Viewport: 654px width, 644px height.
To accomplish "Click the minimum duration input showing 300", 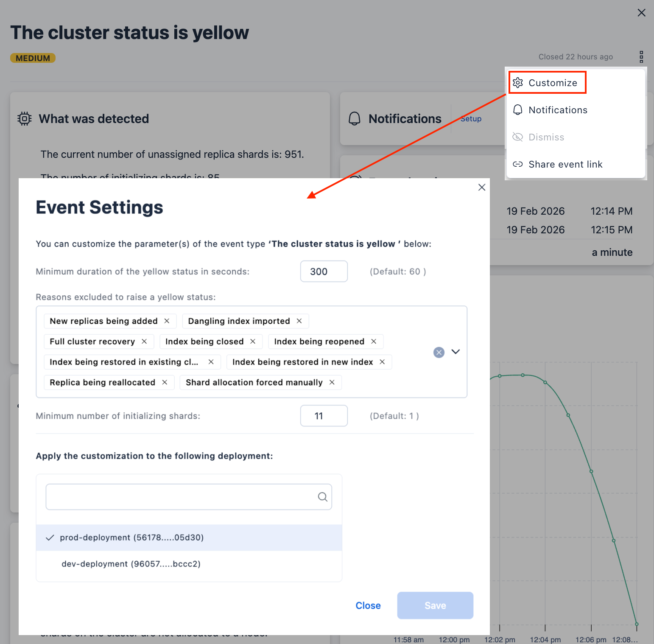I will [x=324, y=271].
